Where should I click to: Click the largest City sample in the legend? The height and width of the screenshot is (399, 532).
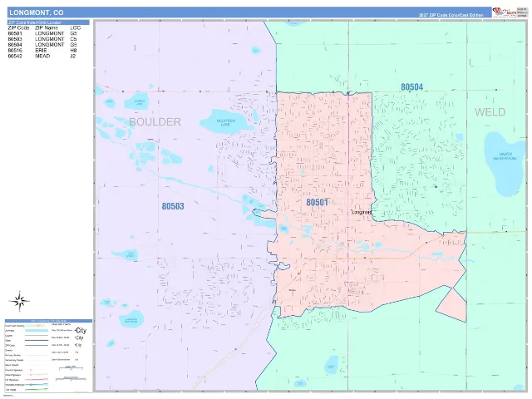point(81,331)
